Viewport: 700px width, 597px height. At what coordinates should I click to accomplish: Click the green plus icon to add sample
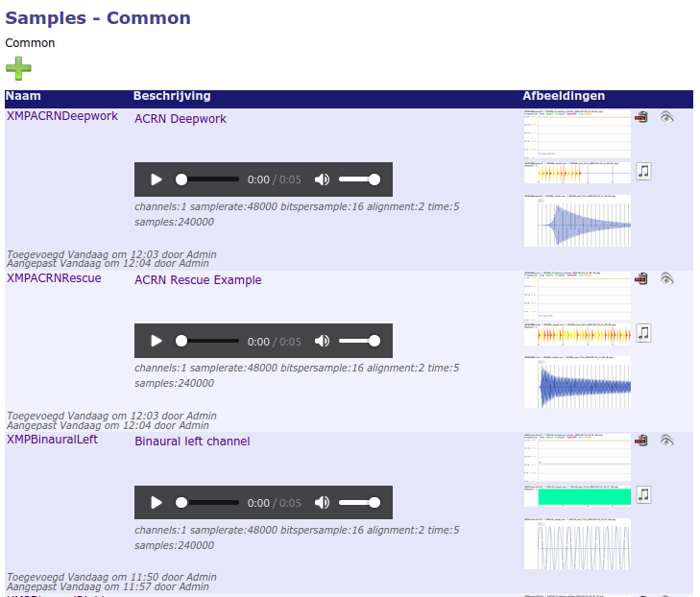(x=18, y=68)
